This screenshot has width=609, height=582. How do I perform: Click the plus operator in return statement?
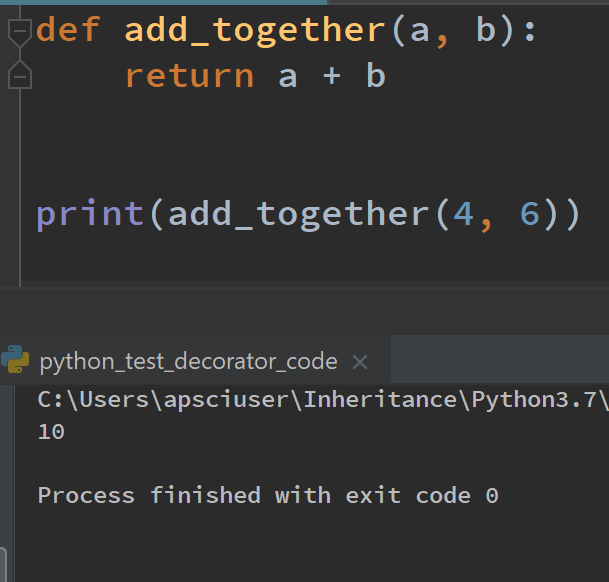click(x=331, y=75)
